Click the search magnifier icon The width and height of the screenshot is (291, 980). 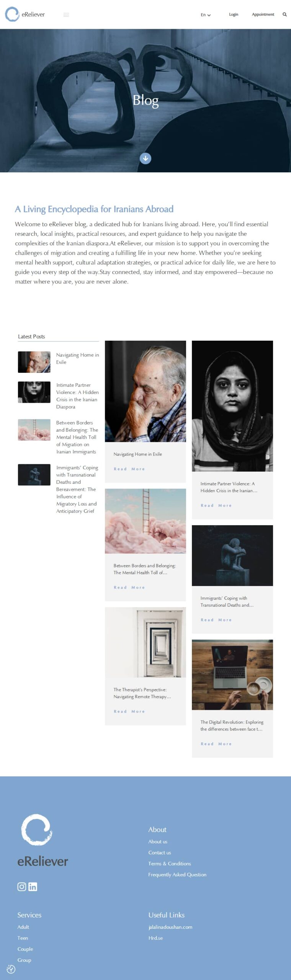[284, 15]
